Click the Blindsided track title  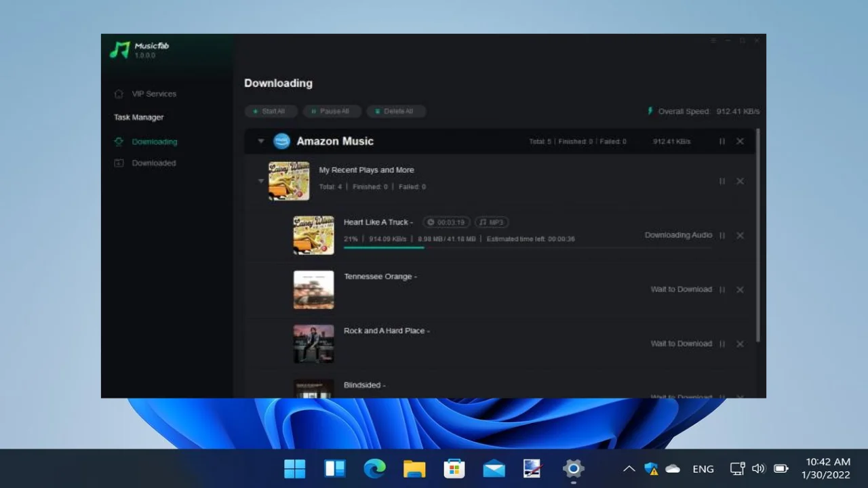(x=364, y=385)
